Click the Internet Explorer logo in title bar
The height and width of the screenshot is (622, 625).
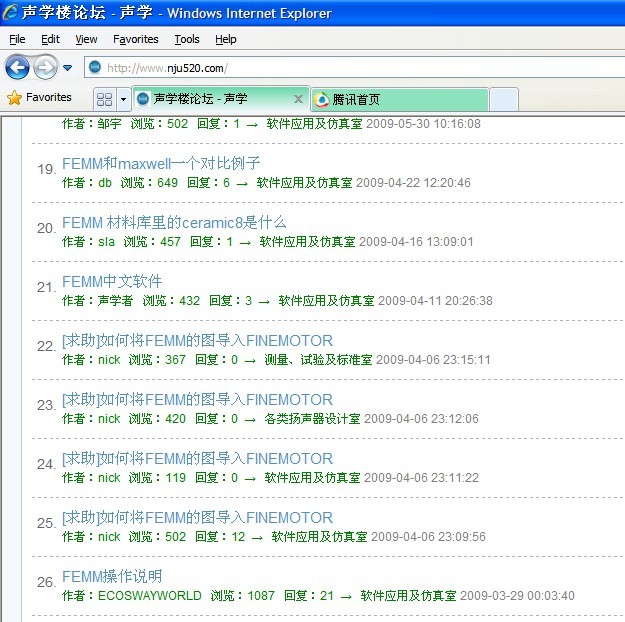pos(11,14)
